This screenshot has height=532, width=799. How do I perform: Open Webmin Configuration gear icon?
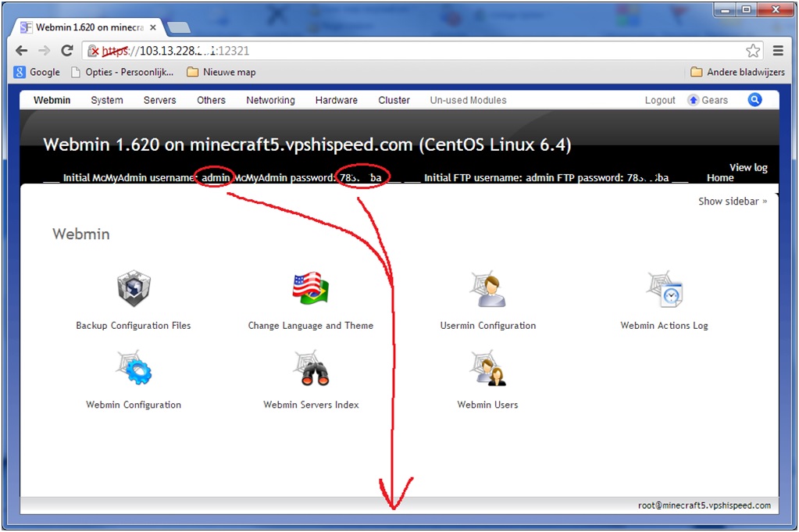point(134,368)
